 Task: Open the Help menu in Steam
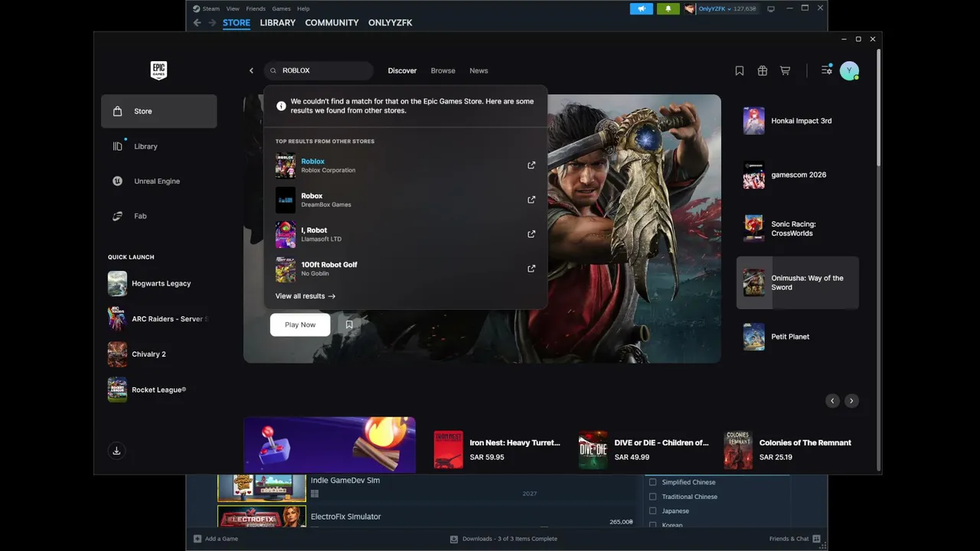pos(303,8)
